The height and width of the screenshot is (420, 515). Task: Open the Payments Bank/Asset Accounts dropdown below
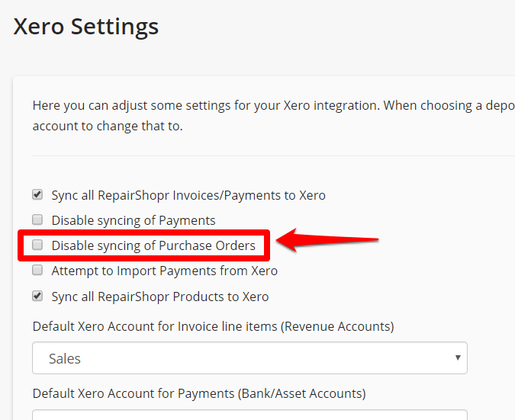[249, 415]
